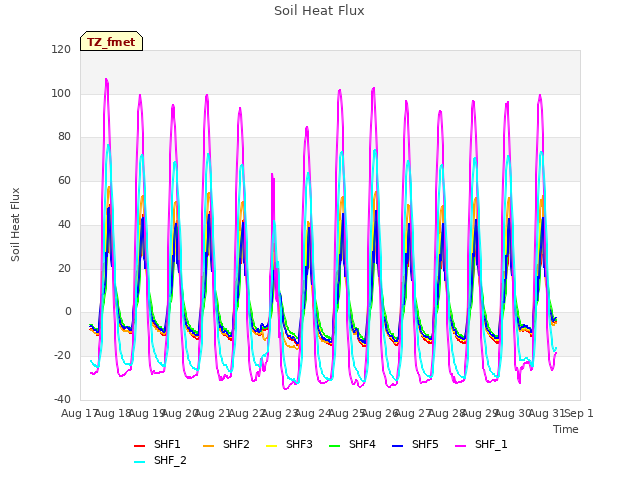This screenshot has height=480, width=640.
Task: Toggle SHF1 series in legend
Action: [x=157, y=444]
